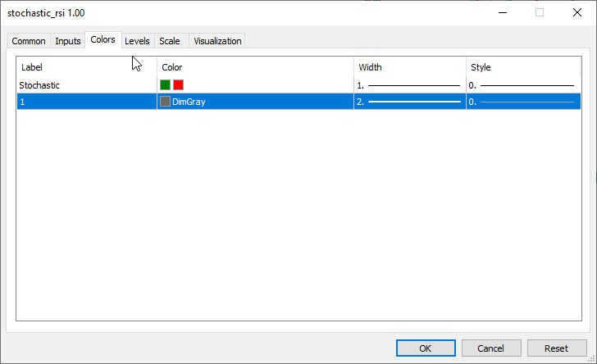Open the Scale tab
This screenshot has height=364, width=597.
[170, 41]
